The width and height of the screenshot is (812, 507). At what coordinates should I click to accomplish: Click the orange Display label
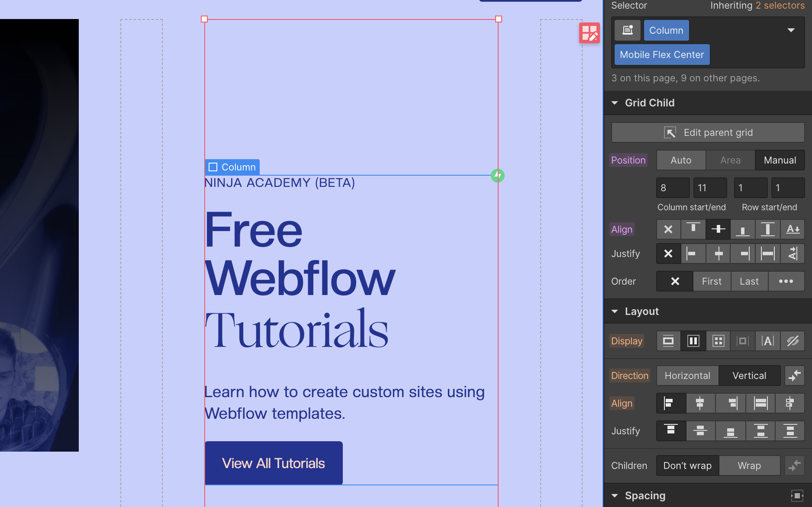627,341
